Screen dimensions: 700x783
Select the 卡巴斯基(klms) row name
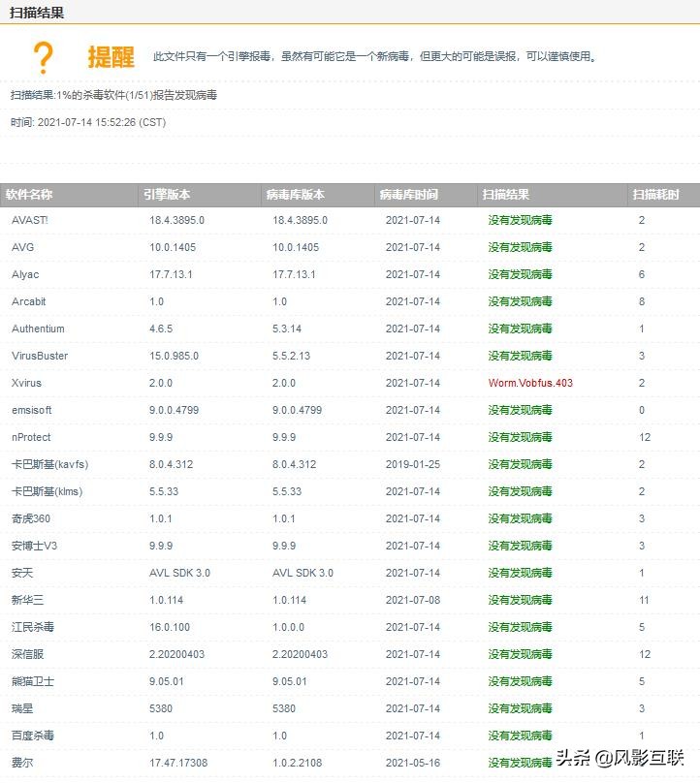pyautogui.click(x=47, y=491)
